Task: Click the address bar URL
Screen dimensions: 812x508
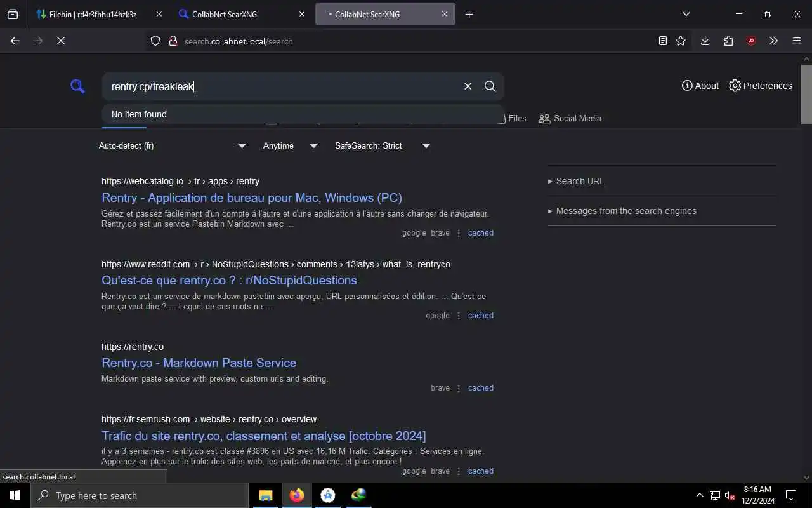Action: 239,41
